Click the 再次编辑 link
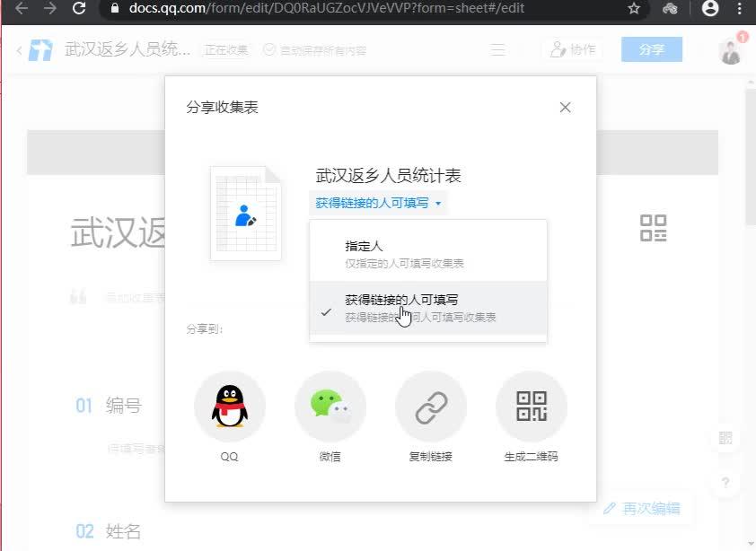Viewport: 756px width, 551px height. click(x=642, y=508)
